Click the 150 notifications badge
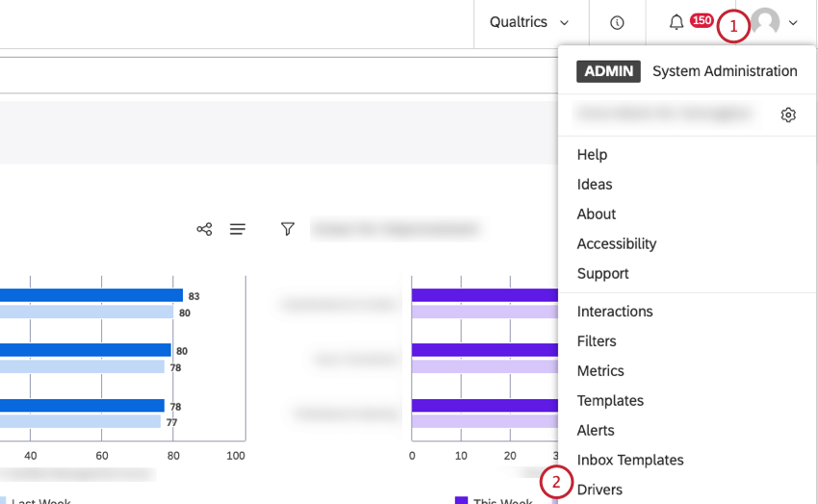Image resolution: width=818 pixels, height=504 pixels. coord(702,21)
